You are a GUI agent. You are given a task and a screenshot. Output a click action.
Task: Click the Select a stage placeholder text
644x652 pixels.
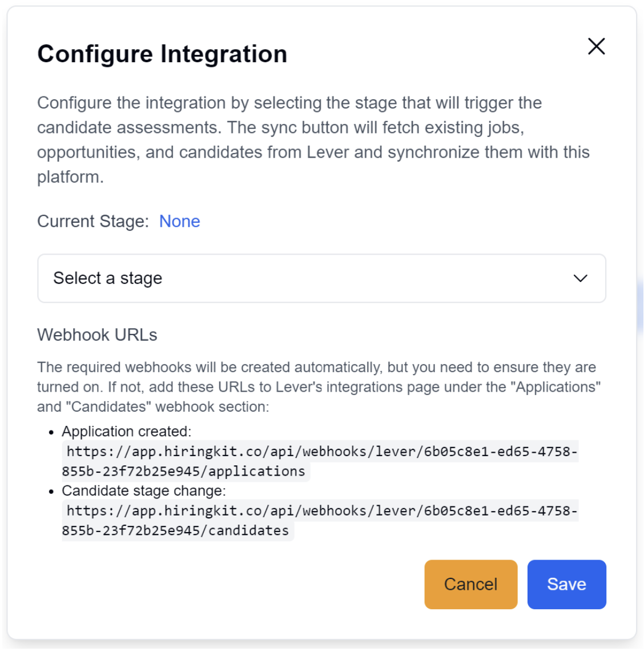pos(108,278)
